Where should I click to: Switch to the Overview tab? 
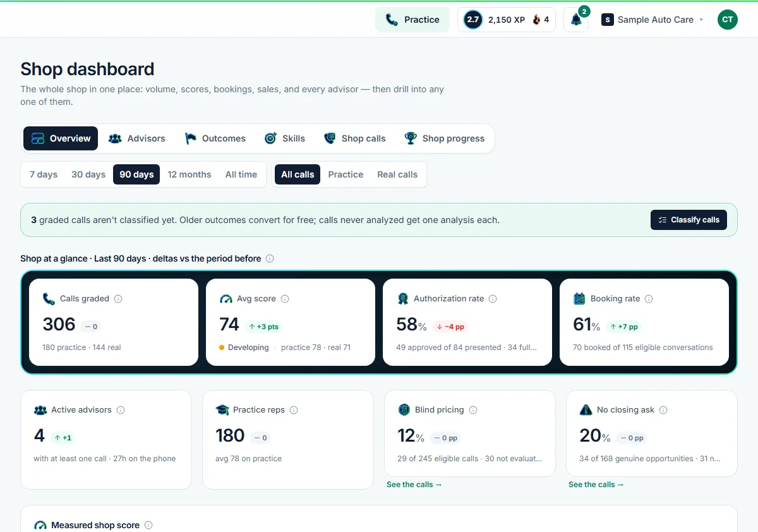[x=61, y=138]
